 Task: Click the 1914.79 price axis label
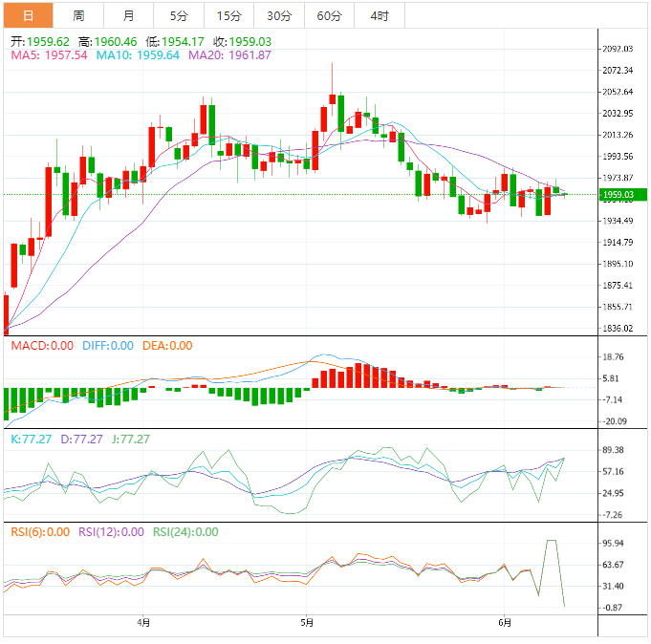(x=618, y=243)
